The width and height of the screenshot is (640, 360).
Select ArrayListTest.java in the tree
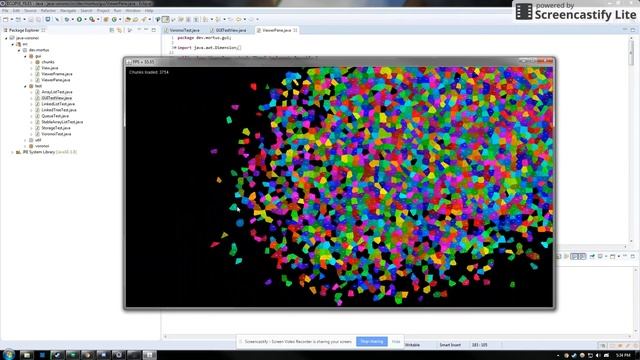pyautogui.click(x=57, y=92)
